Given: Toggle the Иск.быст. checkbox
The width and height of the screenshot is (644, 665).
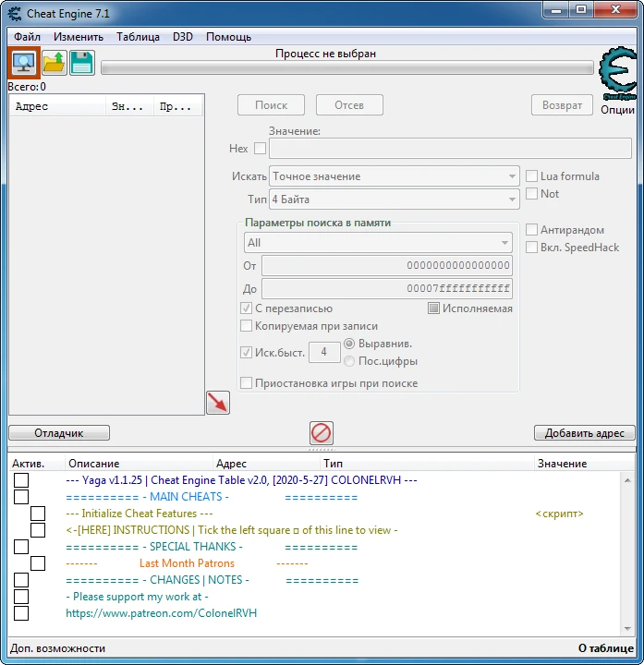Looking at the screenshot, I should point(246,353).
